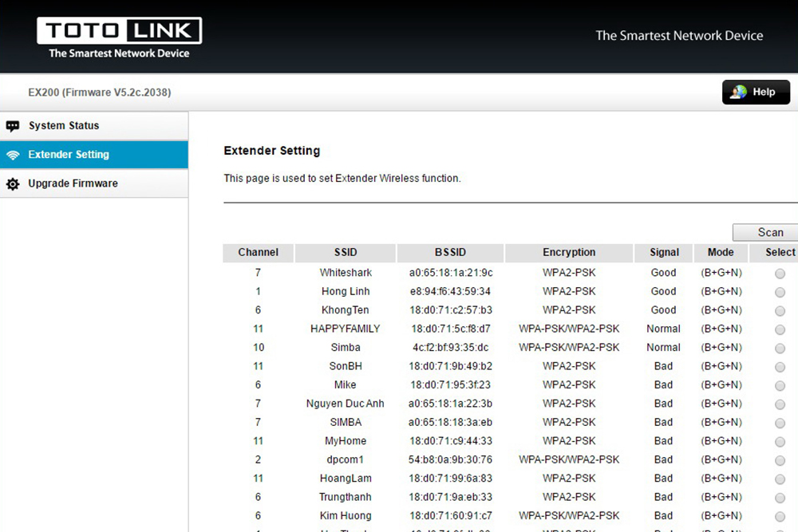This screenshot has height=532, width=798.
Task: Click the Extender Setting wifi icon
Action: pos(13,155)
